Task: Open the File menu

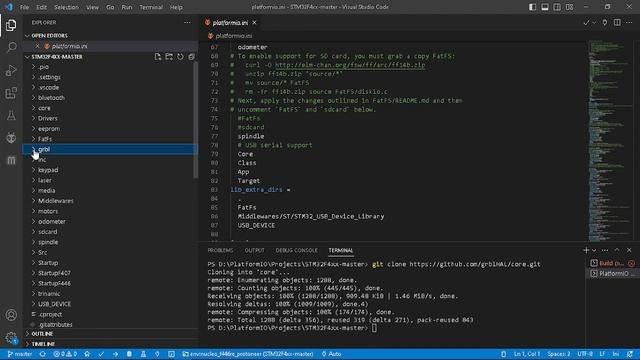Action: coord(24,7)
